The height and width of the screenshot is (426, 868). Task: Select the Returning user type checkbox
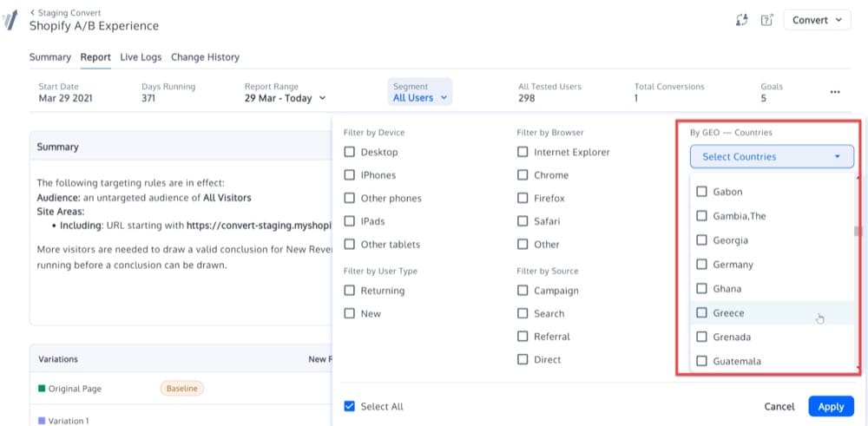(350, 291)
